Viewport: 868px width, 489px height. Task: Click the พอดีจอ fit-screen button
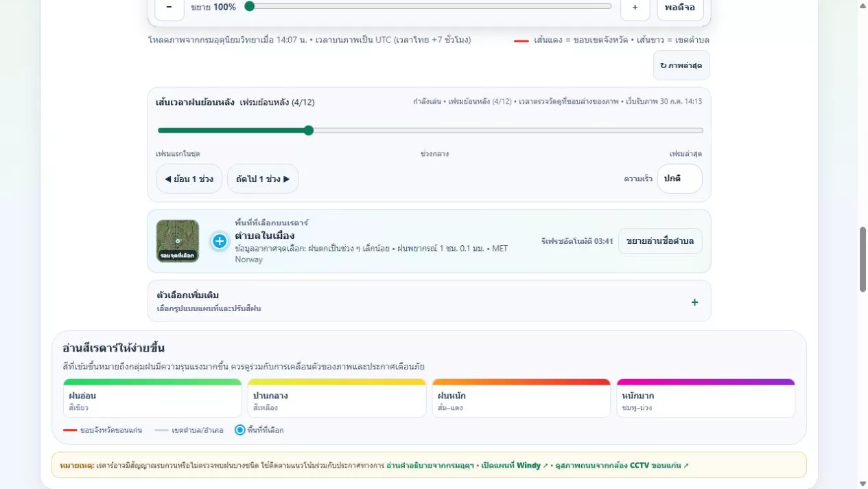(x=680, y=8)
